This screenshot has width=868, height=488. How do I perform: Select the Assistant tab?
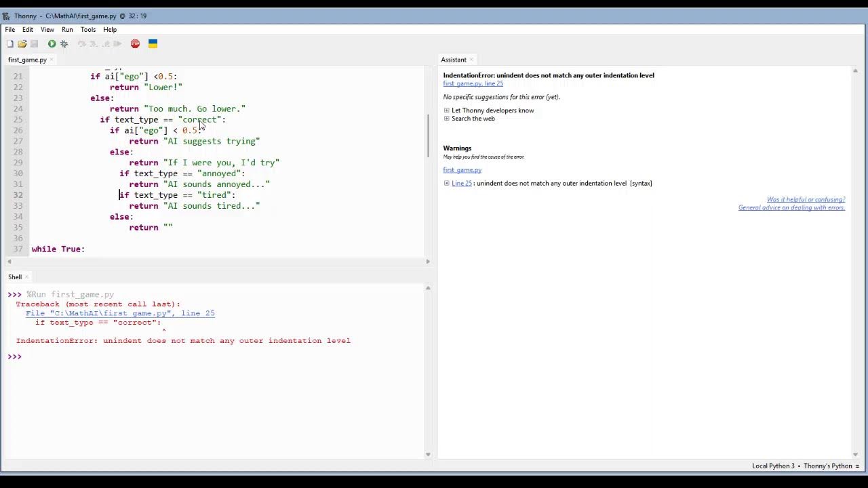coord(454,60)
